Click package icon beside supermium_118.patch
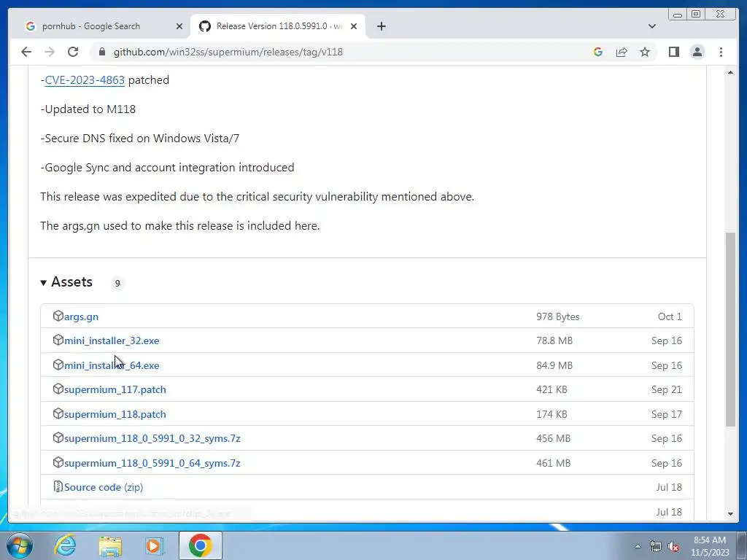This screenshot has height=560, width=747. [58, 413]
